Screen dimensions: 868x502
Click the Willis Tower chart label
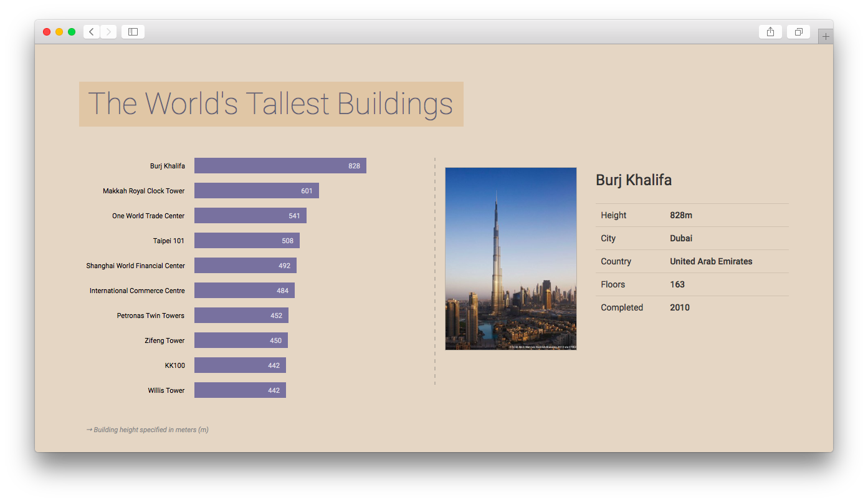166,390
